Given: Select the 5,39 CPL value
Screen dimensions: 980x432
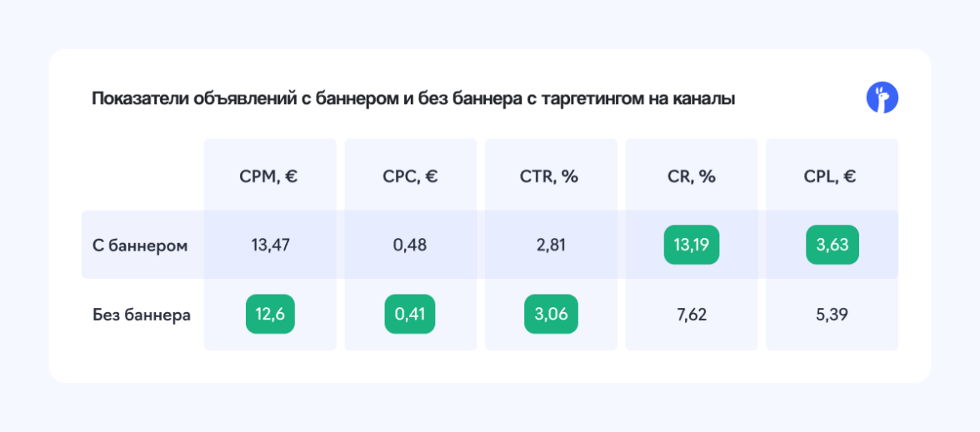Looking at the screenshot, I should click(x=831, y=315).
